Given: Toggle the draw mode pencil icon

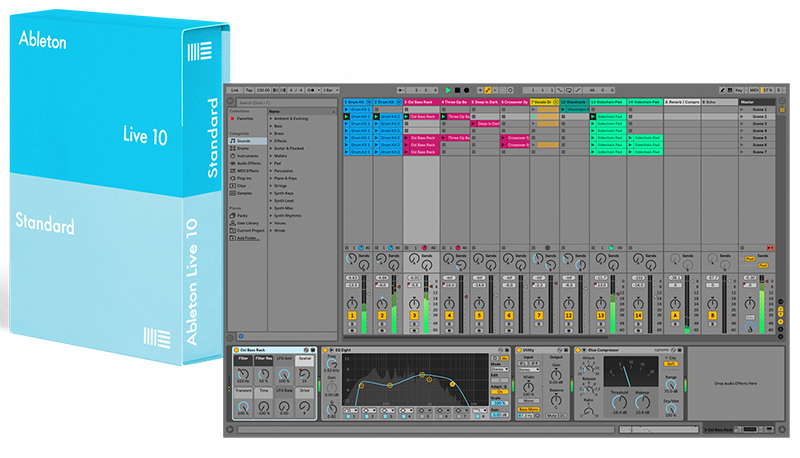Looking at the screenshot, I should [x=722, y=90].
